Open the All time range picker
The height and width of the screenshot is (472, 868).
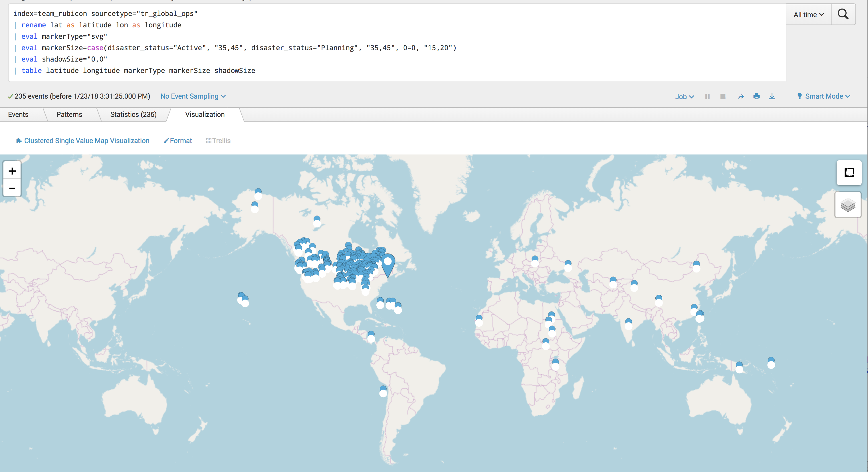click(x=808, y=15)
